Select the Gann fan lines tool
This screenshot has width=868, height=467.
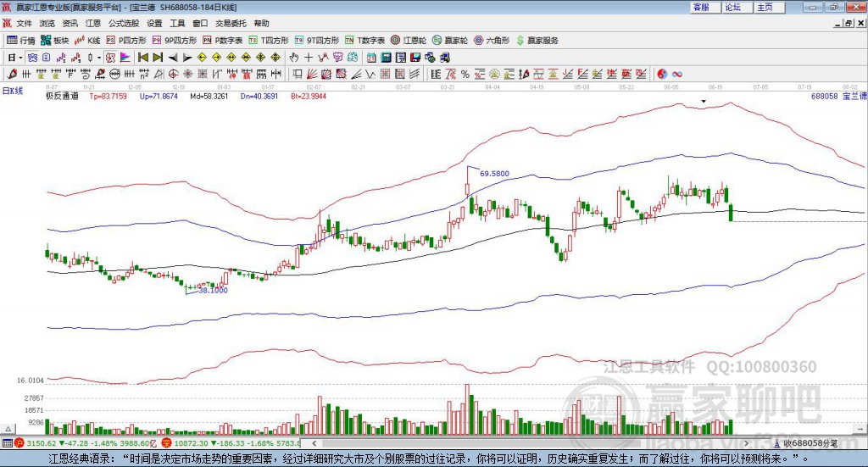tap(312, 74)
